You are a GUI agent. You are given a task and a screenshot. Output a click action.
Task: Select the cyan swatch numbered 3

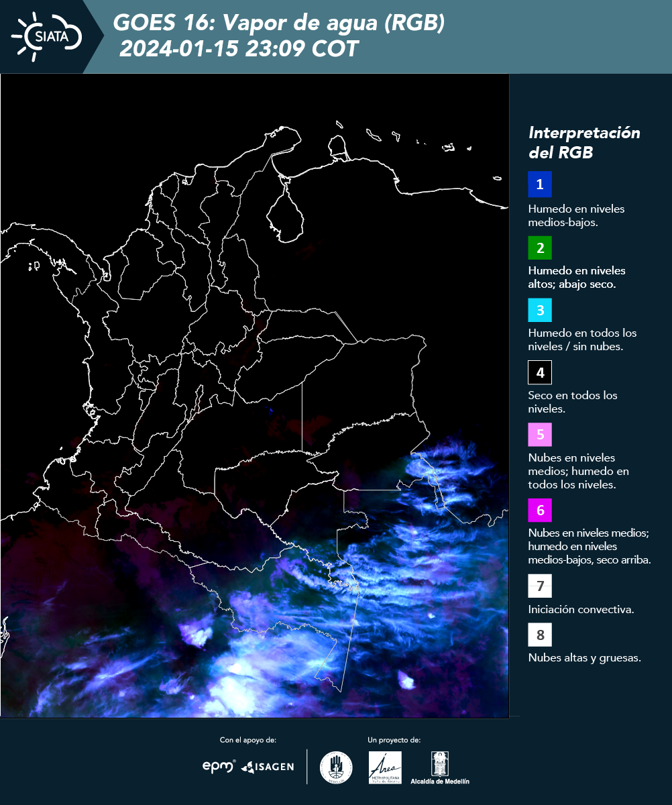pyautogui.click(x=540, y=310)
